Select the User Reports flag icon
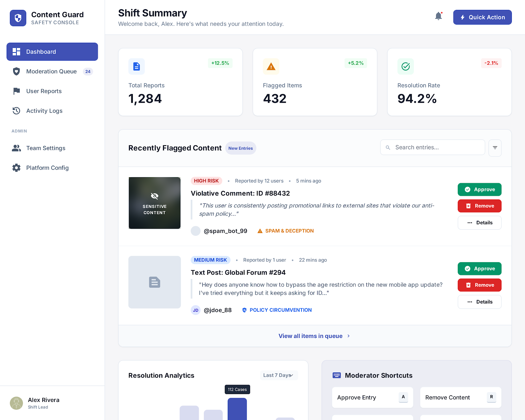525x420 pixels. point(16,91)
